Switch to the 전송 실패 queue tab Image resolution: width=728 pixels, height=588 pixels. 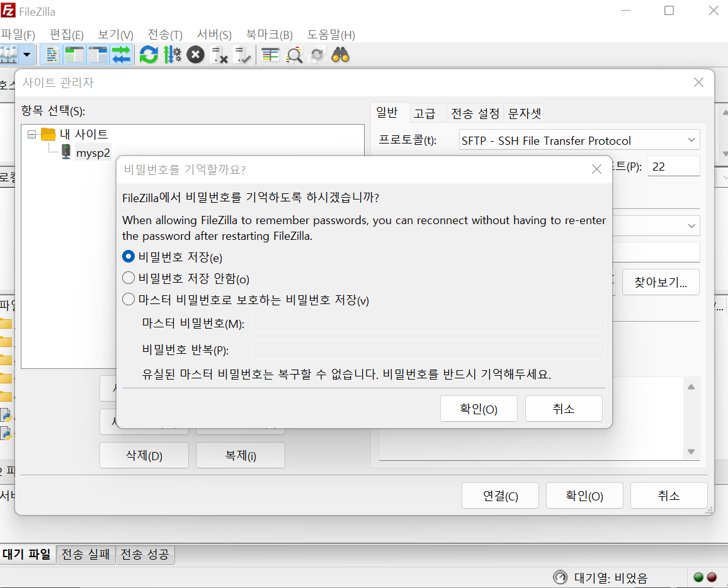pyautogui.click(x=86, y=554)
